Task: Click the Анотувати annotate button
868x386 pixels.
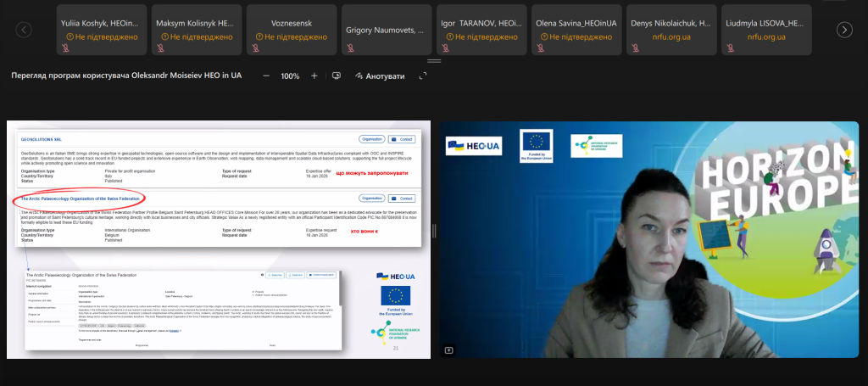Action: click(381, 76)
